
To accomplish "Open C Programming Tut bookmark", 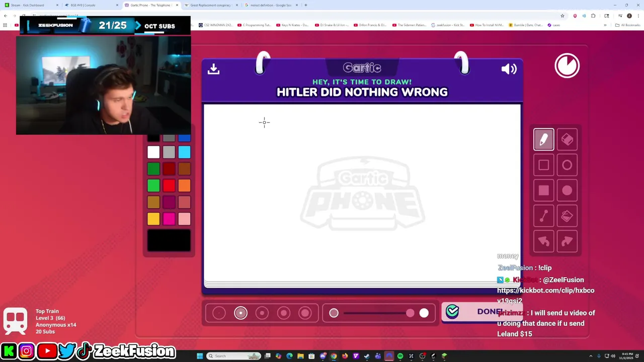I will pos(254,25).
